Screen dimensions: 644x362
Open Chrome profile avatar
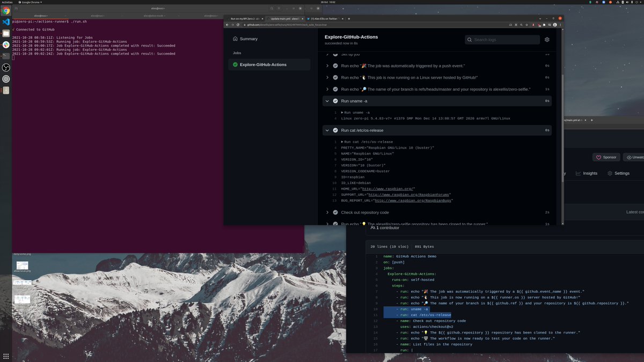(554, 25)
